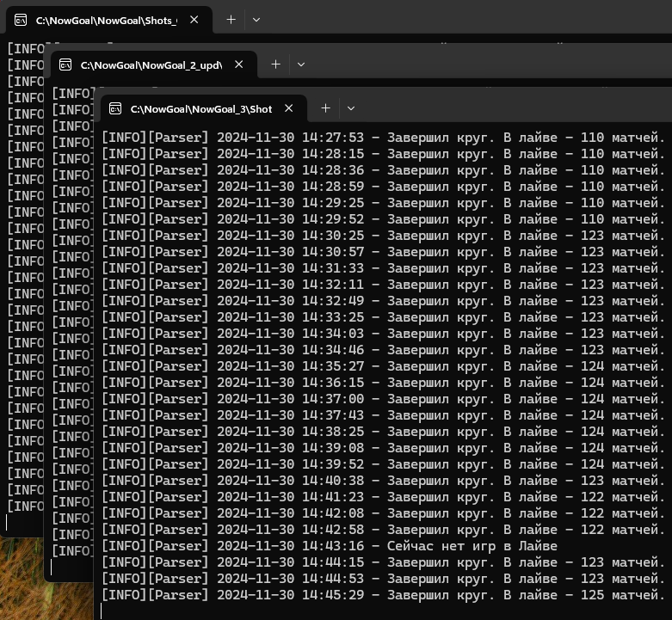This screenshot has height=620, width=672.
Task: Click the terminal icon on the NowGoal\Shots_ tab
Action: click(21, 20)
